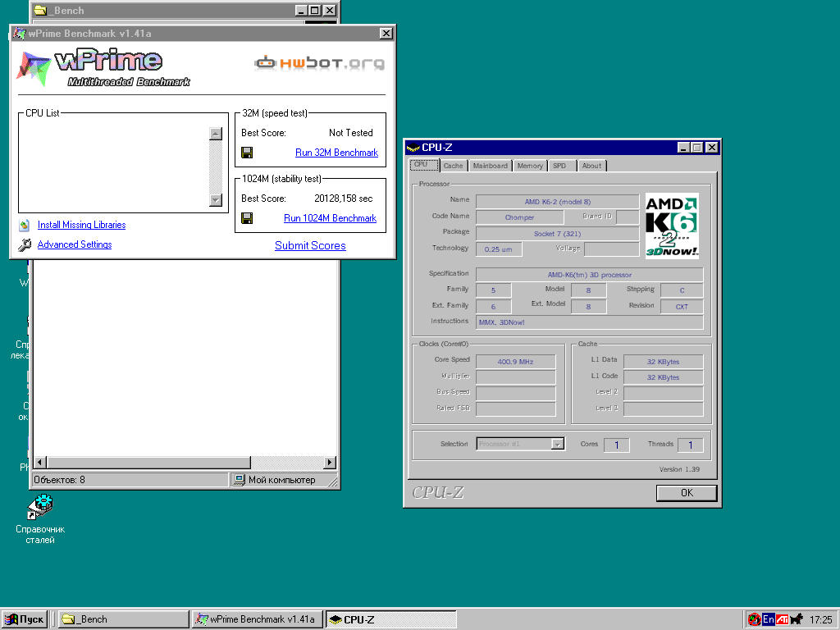Click the Threads value field

click(691, 445)
